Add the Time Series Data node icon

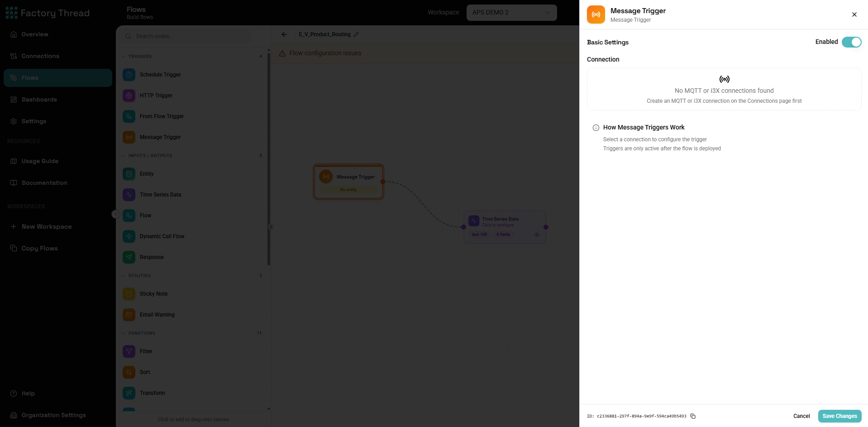point(129,195)
